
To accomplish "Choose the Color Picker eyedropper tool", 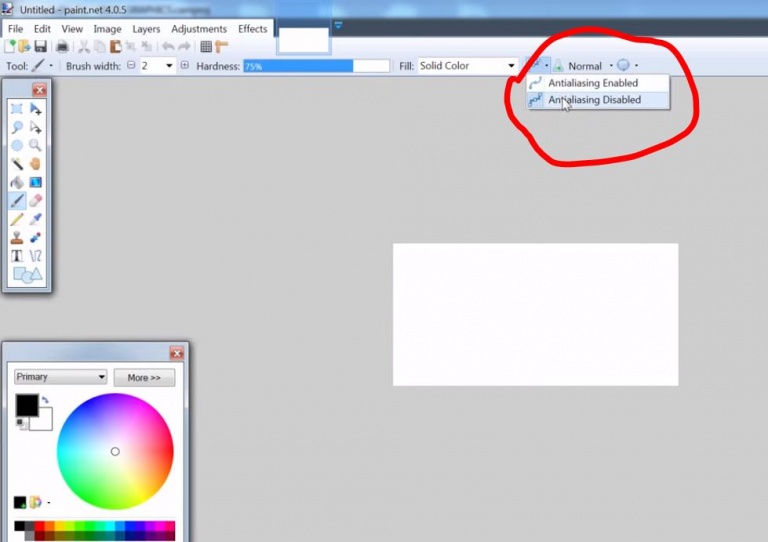I will coord(35,219).
